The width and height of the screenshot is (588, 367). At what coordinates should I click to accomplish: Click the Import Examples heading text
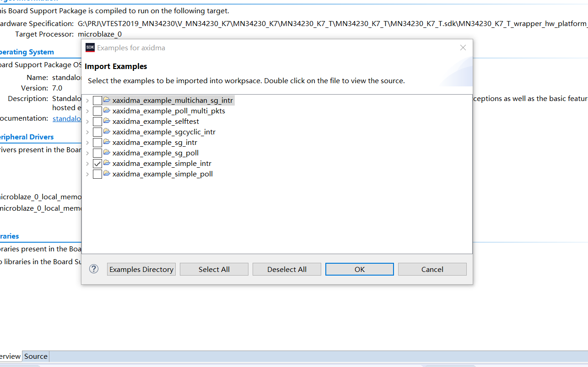pyautogui.click(x=116, y=66)
